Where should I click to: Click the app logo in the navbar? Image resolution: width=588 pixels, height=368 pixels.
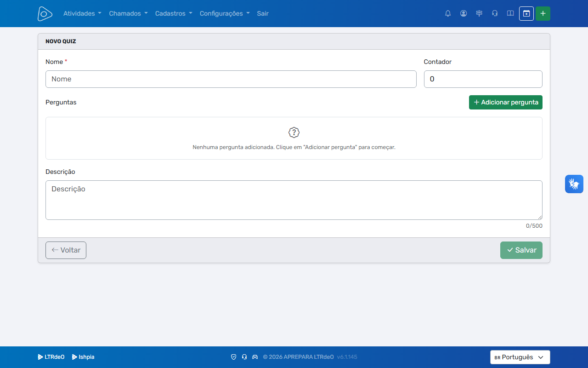pos(45,13)
